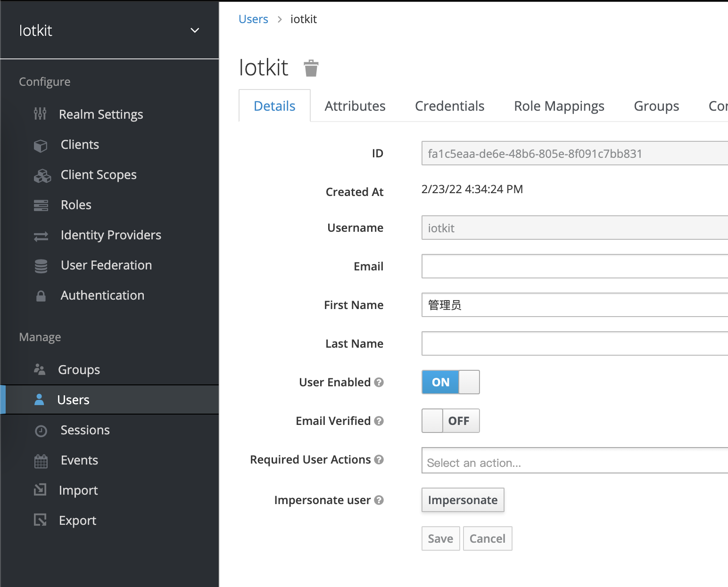
Task: Click the Email input field
Action: coord(575,266)
